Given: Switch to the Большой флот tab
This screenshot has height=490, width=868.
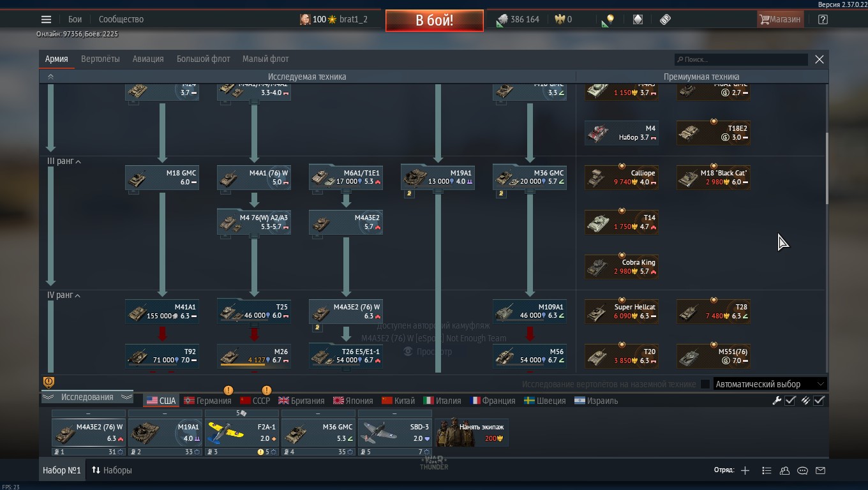Looking at the screenshot, I should tap(203, 59).
